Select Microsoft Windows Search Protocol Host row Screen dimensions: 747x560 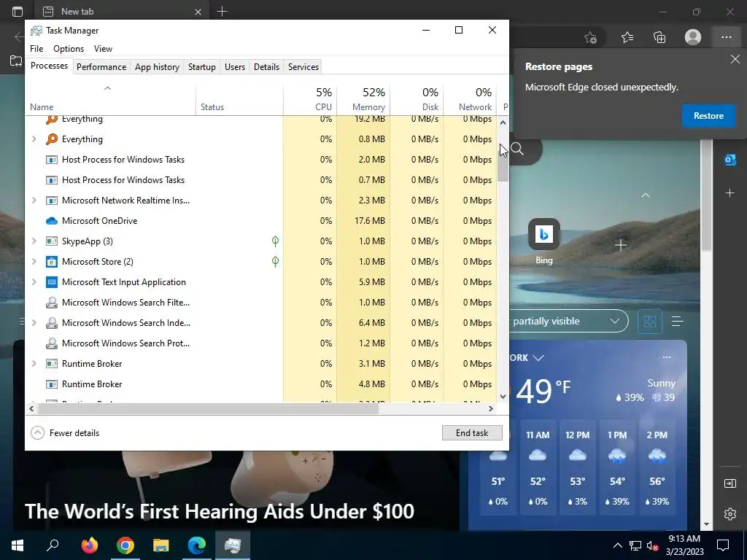(261, 343)
